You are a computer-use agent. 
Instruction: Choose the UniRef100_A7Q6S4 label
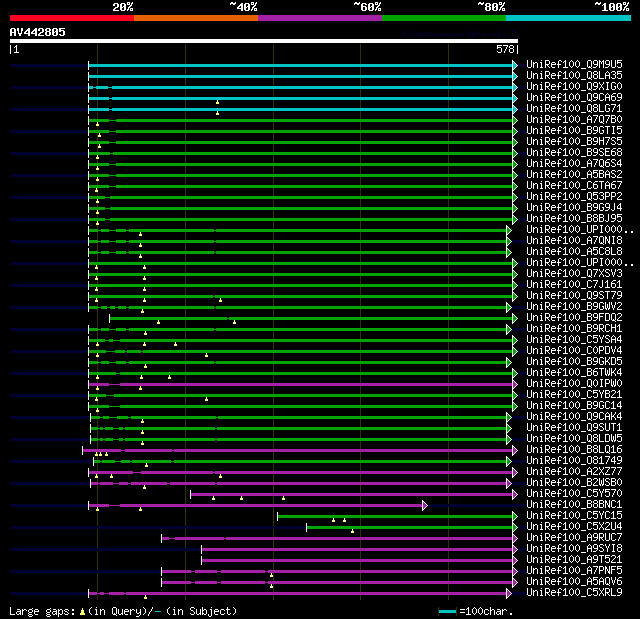(x=574, y=164)
